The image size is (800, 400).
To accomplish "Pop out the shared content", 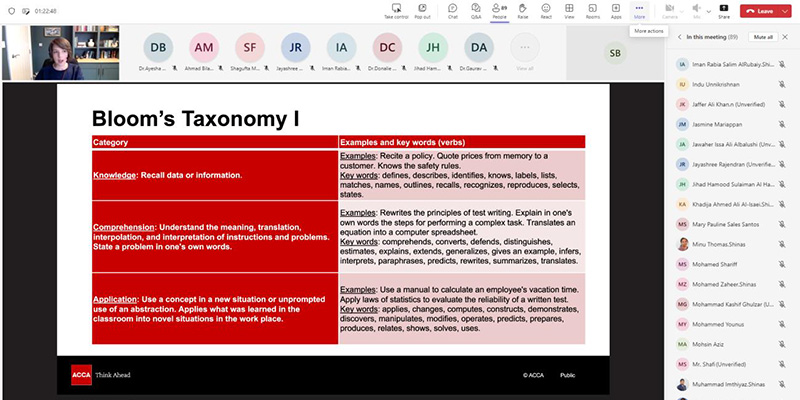I will (423, 10).
